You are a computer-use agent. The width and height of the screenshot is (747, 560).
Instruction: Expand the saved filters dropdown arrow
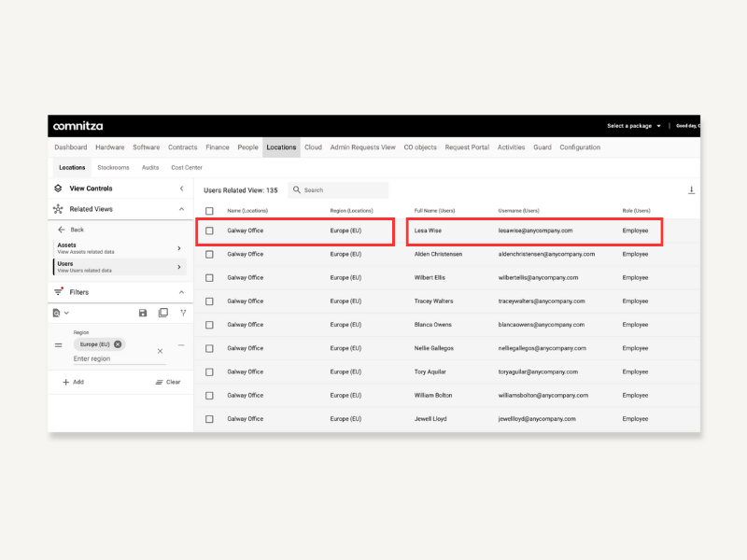(x=66, y=313)
